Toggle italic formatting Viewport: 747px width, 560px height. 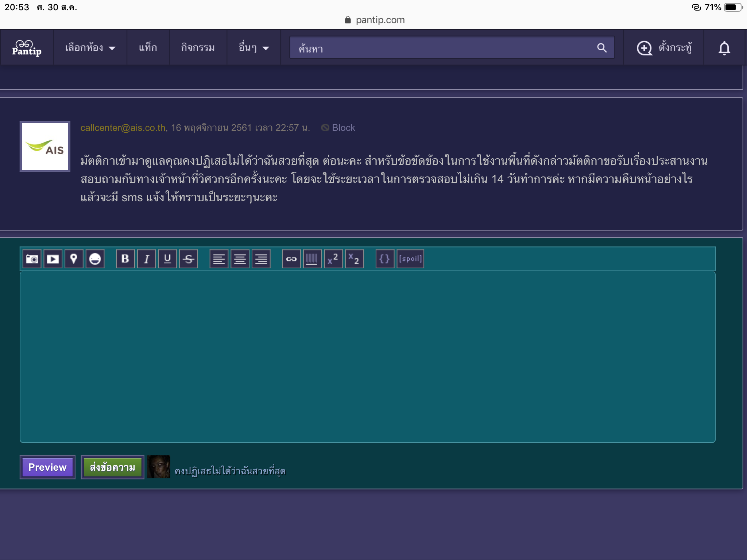146,259
